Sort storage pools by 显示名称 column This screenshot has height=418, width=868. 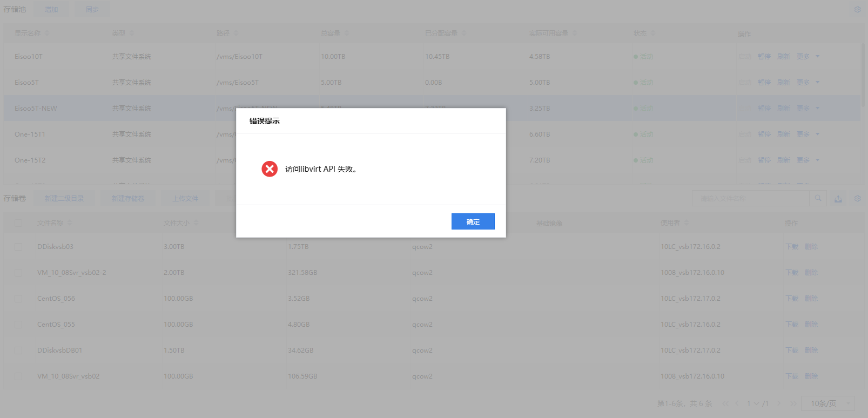(47, 33)
